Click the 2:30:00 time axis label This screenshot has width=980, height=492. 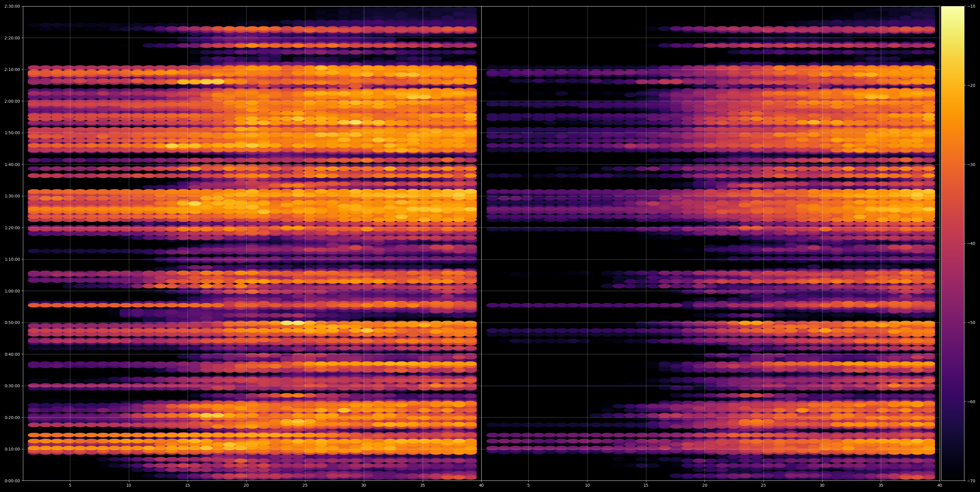pos(12,6)
